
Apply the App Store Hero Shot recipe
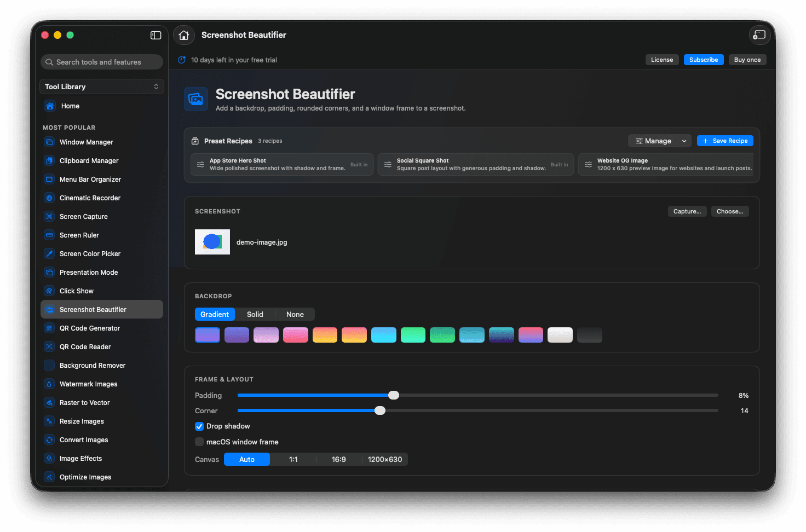click(x=282, y=165)
